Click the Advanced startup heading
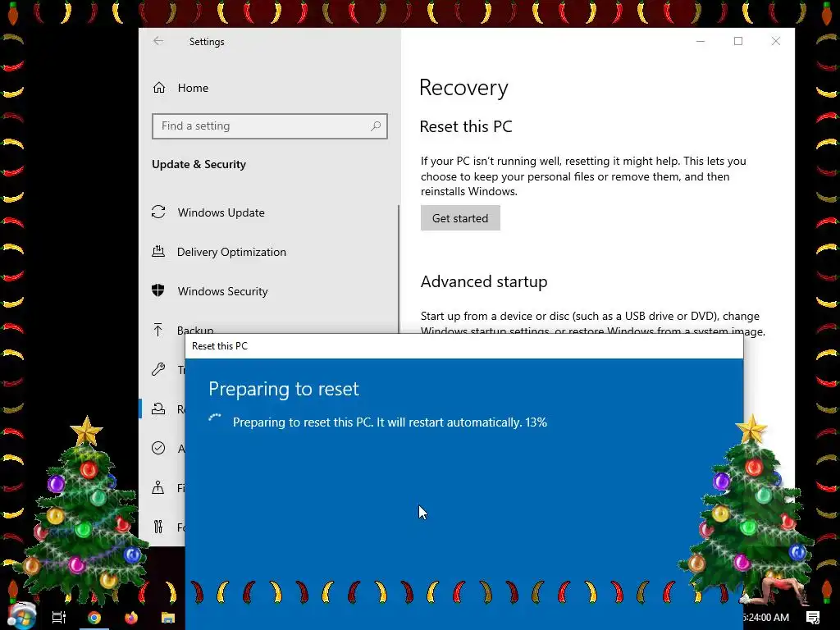Viewport: 840px width, 630px height. click(x=484, y=282)
